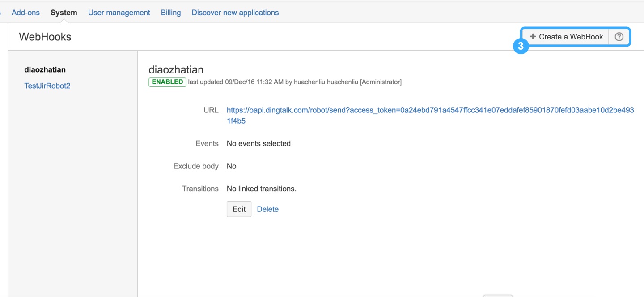
Task: Switch to the System tab
Action: tap(64, 13)
